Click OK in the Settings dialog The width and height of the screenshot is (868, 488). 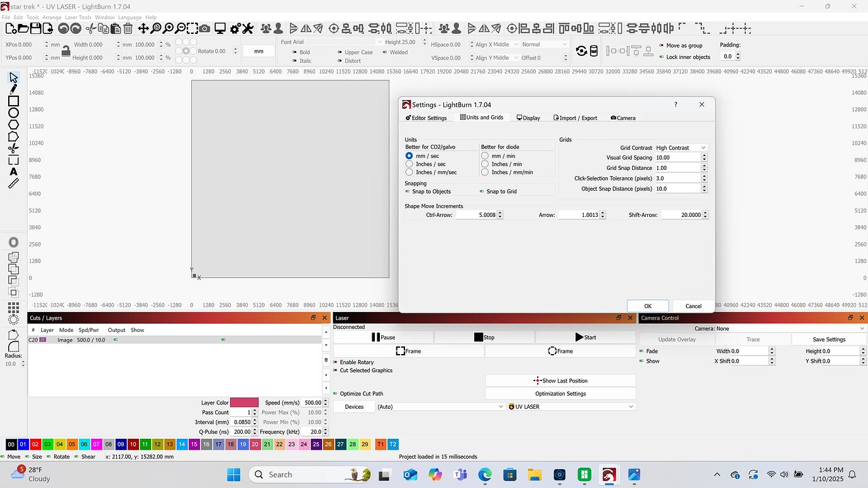point(647,306)
